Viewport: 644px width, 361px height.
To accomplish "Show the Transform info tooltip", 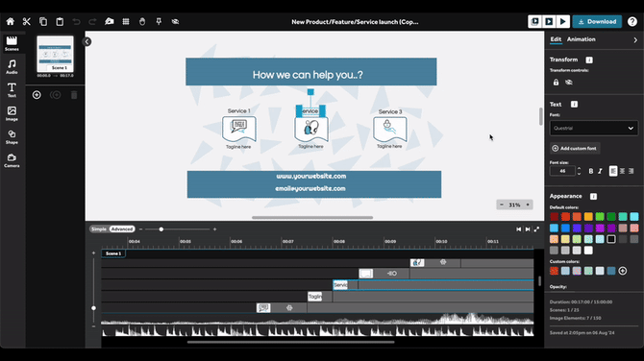I will tap(589, 60).
